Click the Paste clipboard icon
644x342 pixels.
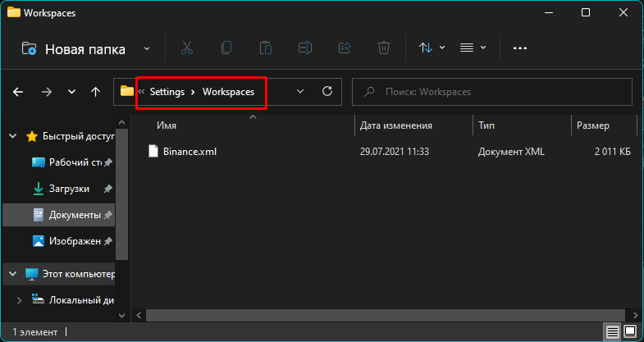point(265,48)
